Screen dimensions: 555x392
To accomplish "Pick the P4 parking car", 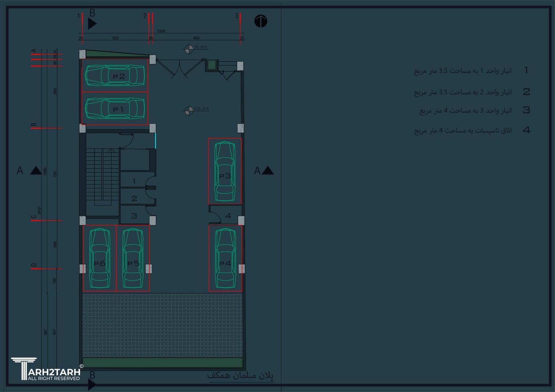I will pyautogui.click(x=225, y=258).
